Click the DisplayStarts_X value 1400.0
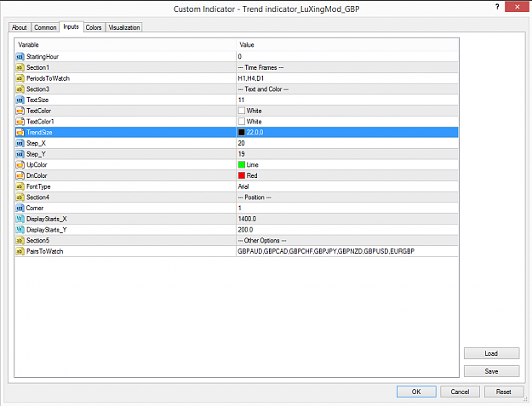 (x=247, y=219)
